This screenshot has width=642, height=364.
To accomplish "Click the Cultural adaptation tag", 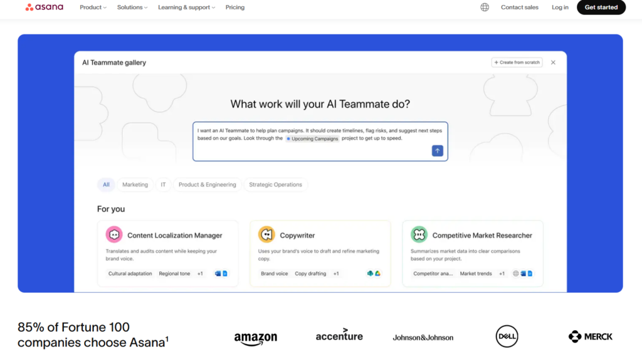I will (x=130, y=274).
